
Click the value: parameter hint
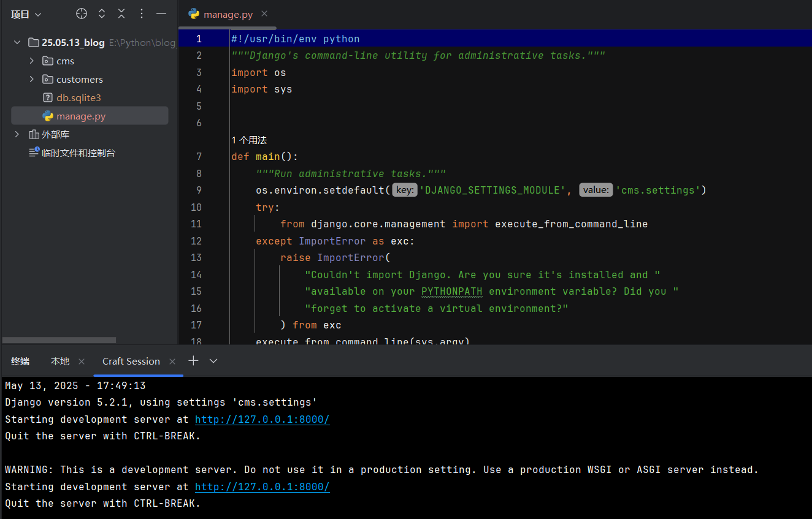[596, 190]
